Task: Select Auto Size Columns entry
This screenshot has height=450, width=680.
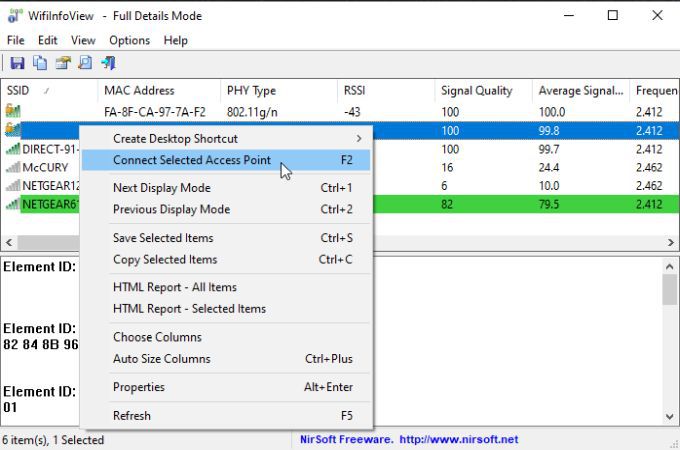Action: tap(226, 359)
